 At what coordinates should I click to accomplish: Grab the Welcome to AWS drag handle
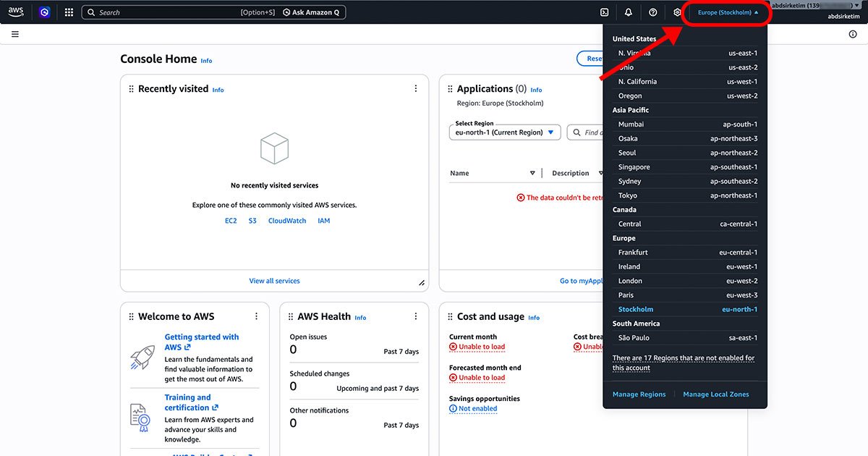(x=131, y=317)
